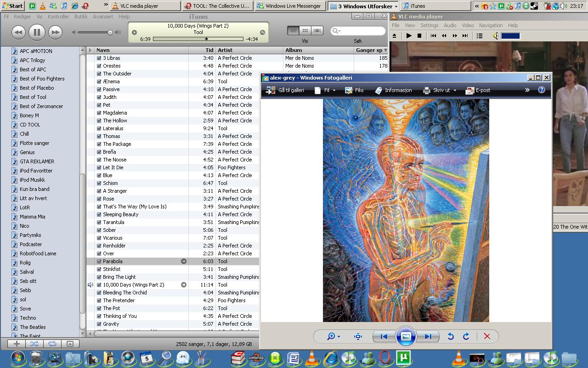Screen dimensions: 588x368
Task: Sort by Ganger spilt column
Action: (x=371, y=50)
